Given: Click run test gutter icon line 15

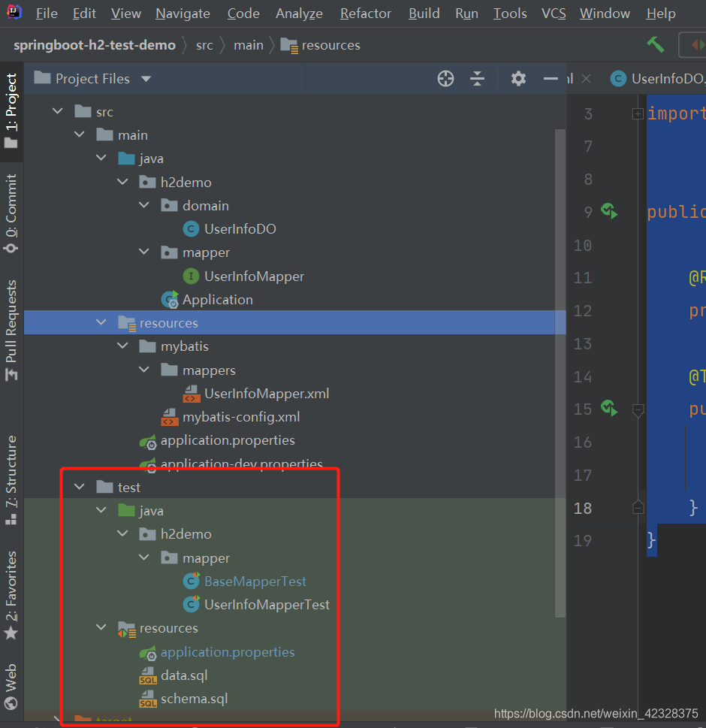Looking at the screenshot, I should 609,408.
